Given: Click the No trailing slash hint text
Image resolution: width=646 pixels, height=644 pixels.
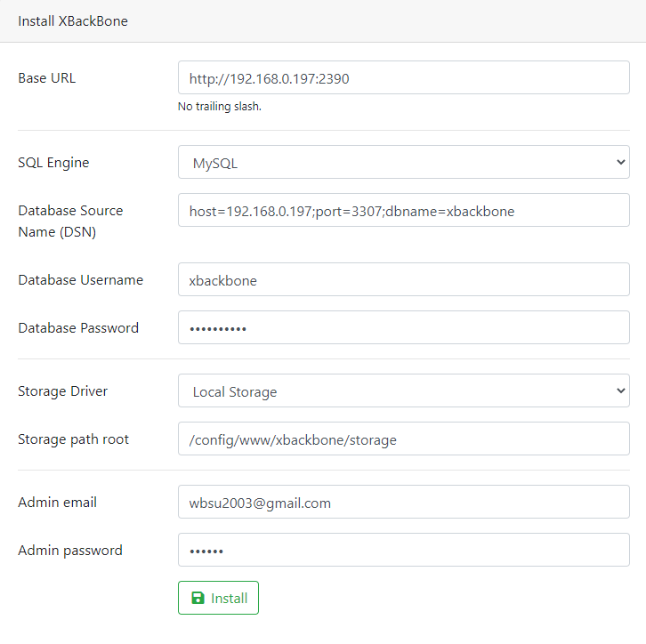Looking at the screenshot, I should pyautogui.click(x=220, y=106).
